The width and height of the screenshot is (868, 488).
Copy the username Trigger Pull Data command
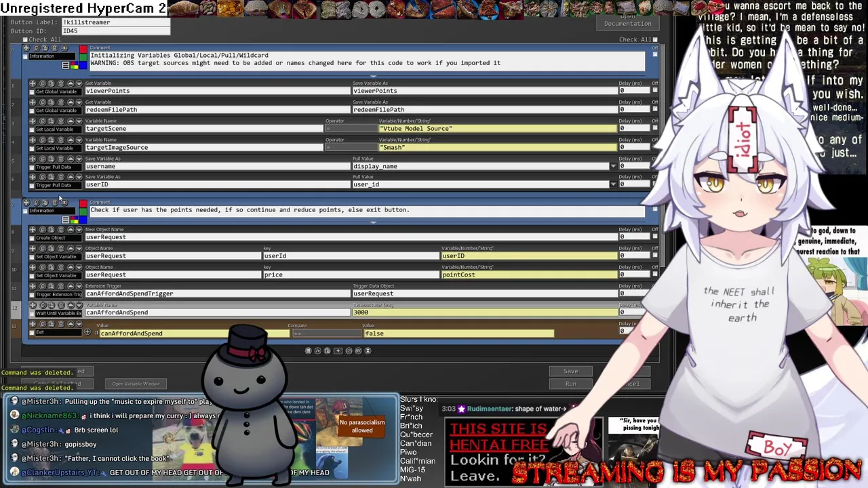click(42, 159)
